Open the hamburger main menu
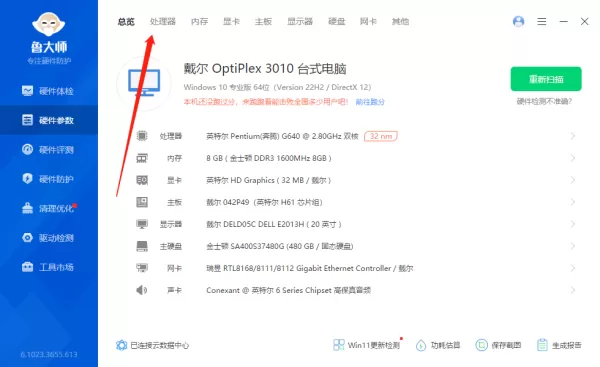This screenshot has height=367, width=600. (x=541, y=21)
